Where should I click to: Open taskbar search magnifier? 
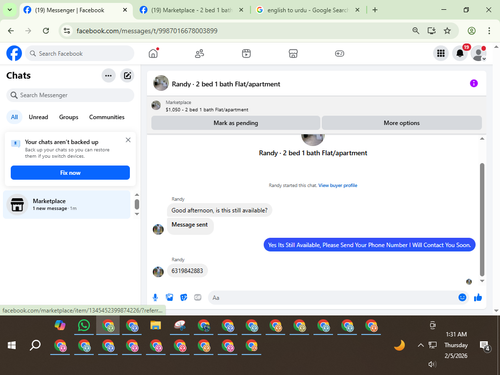point(35,345)
